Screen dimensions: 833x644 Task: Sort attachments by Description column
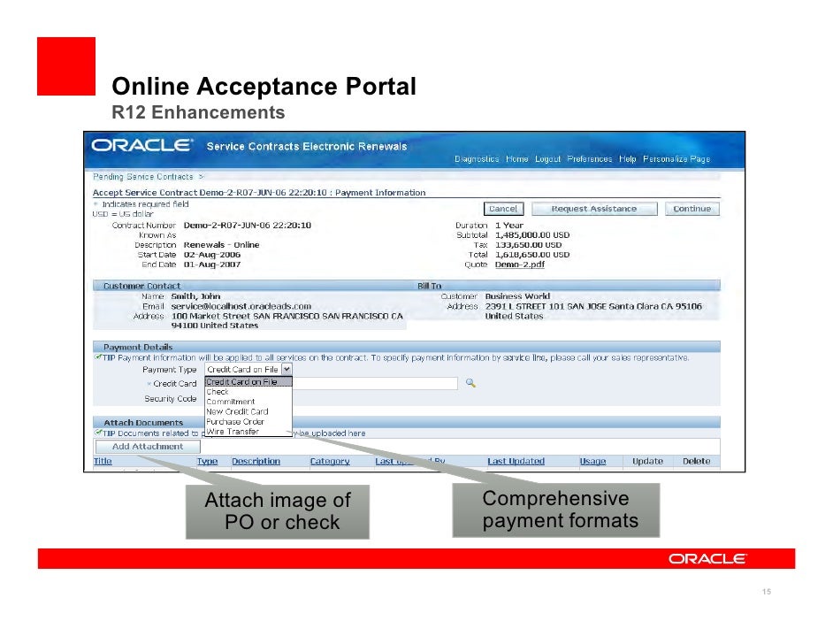pyautogui.click(x=256, y=461)
